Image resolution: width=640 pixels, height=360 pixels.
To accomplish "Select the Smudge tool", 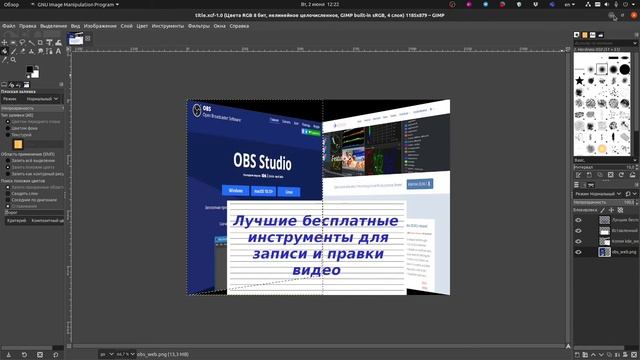I will coord(40,51).
